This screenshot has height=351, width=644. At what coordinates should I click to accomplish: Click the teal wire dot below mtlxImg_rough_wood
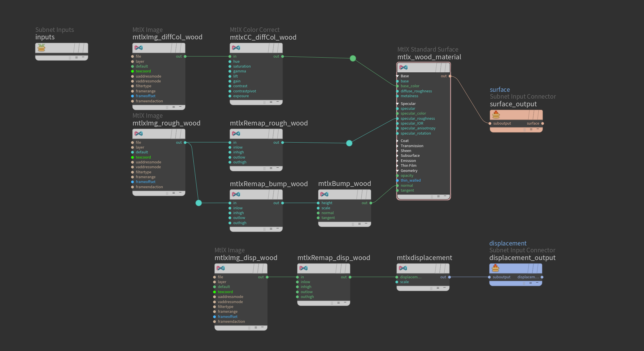199,203
